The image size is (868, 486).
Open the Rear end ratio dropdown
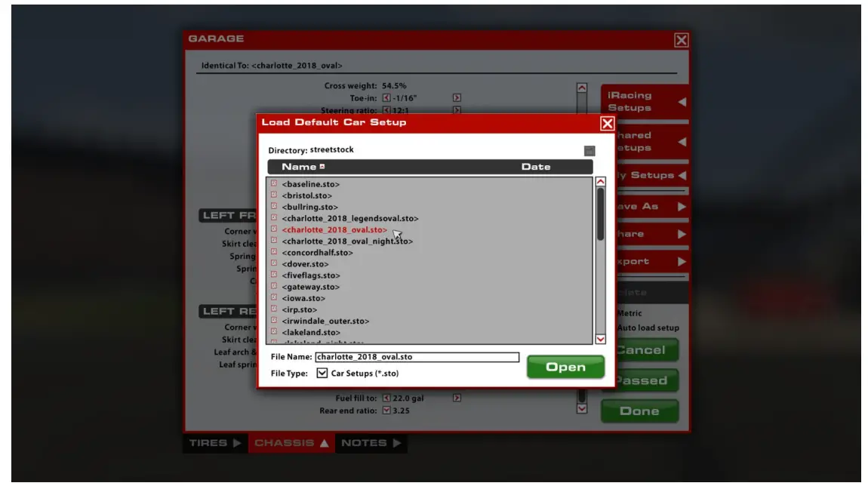pos(386,411)
